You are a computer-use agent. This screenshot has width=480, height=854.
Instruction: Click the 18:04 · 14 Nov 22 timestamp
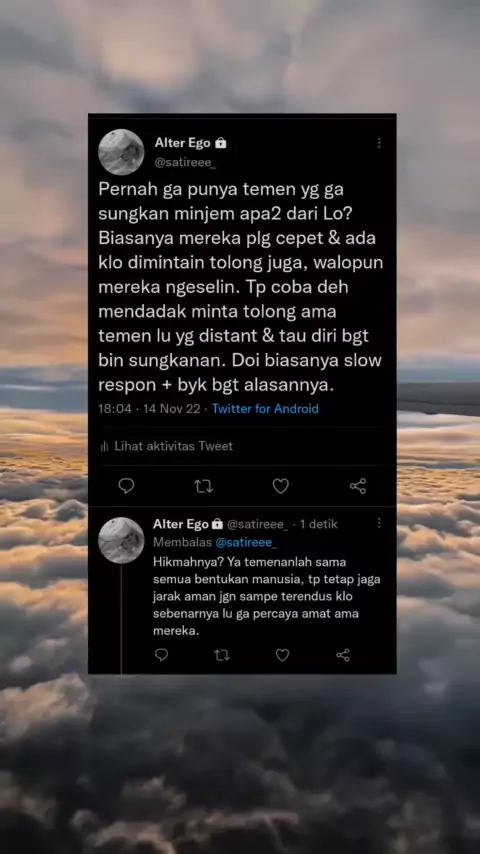pyautogui.click(x=149, y=408)
